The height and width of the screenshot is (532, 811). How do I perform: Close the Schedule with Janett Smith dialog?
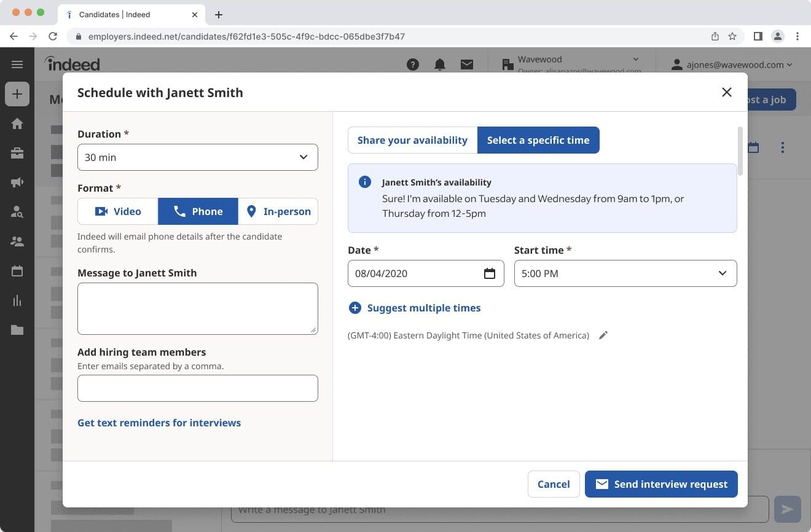(x=727, y=92)
